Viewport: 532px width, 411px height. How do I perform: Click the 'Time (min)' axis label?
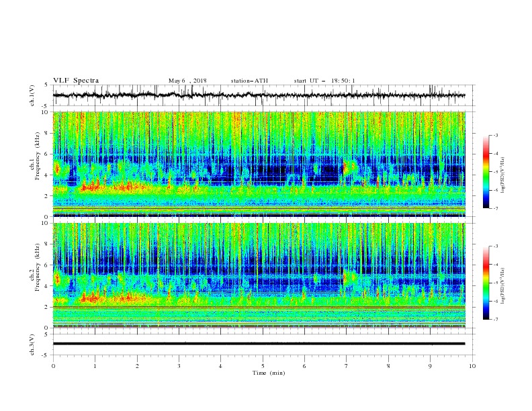point(269,373)
